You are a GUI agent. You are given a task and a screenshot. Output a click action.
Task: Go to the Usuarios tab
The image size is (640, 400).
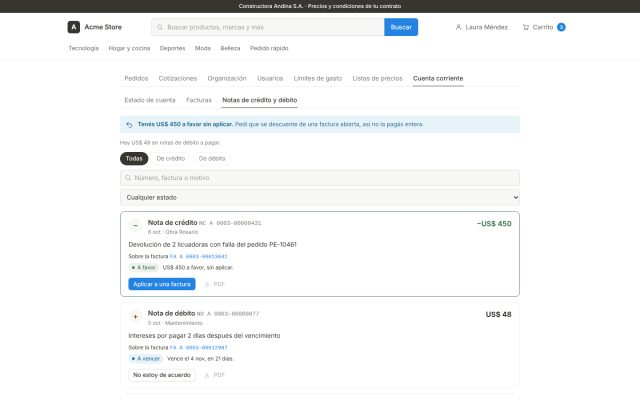(x=270, y=78)
